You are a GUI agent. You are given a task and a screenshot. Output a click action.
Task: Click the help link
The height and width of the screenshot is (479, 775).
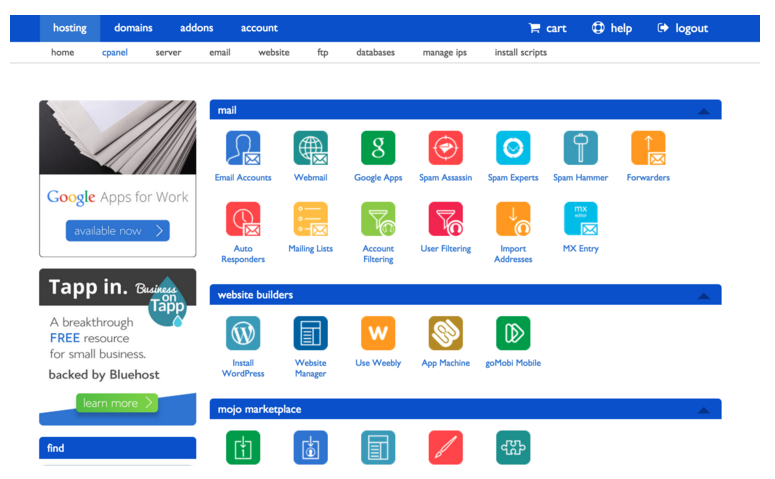point(612,28)
